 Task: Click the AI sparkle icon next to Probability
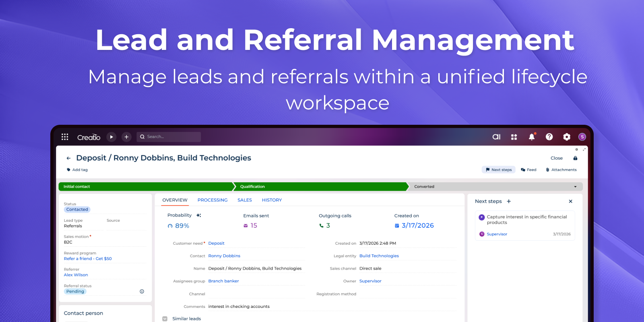point(198,215)
